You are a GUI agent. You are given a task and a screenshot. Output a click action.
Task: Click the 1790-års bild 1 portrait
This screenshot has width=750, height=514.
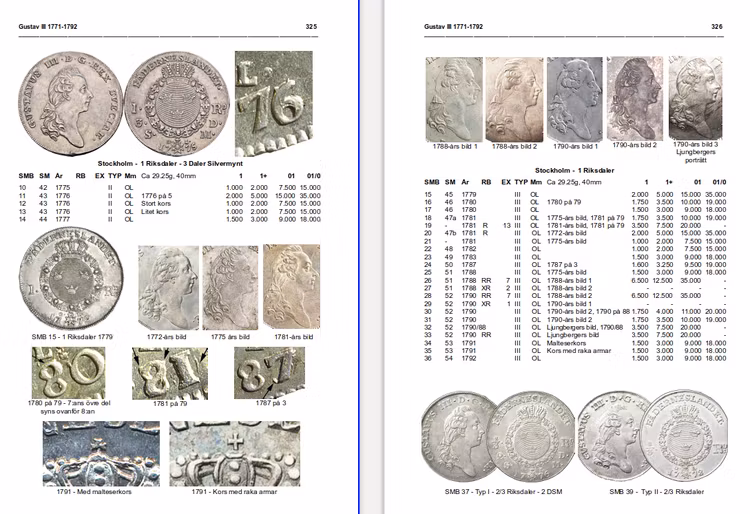tap(577, 98)
